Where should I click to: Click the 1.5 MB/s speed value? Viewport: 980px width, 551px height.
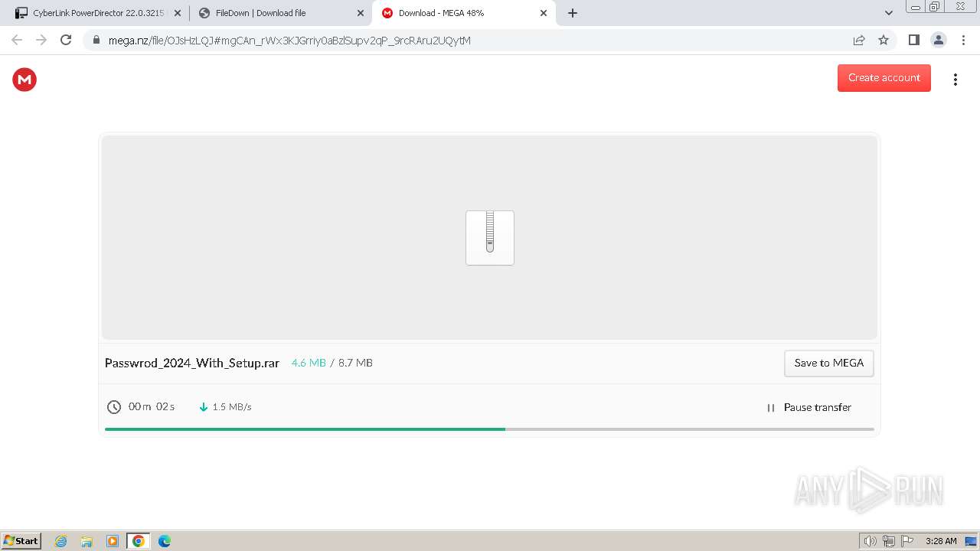tap(232, 407)
